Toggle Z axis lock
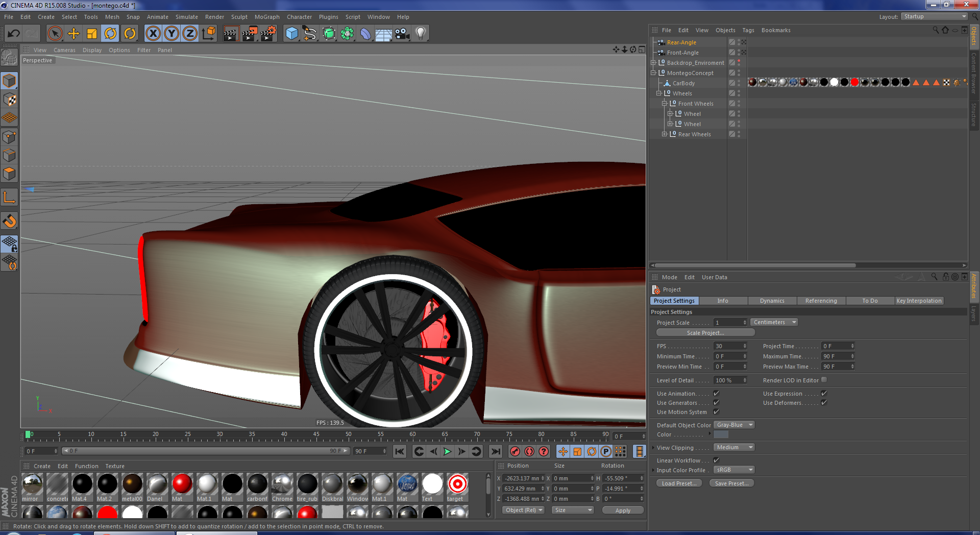 click(190, 34)
